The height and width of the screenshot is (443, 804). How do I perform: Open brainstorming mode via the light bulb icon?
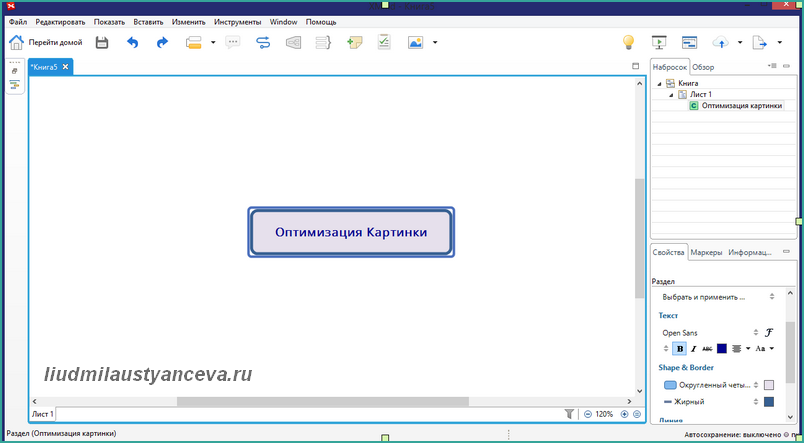point(629,43)
